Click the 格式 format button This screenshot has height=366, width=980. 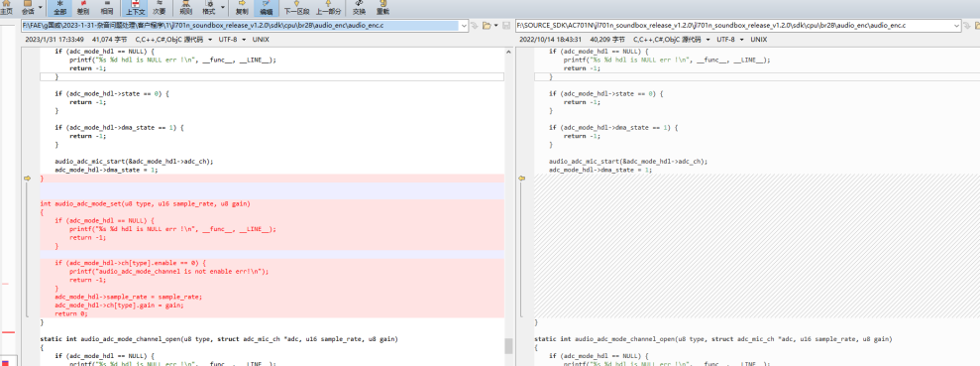(209, 8)
